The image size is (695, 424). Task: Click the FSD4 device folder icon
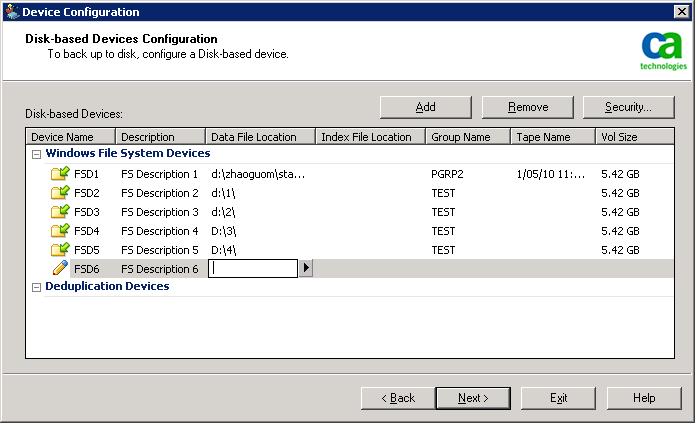[60, 231]
